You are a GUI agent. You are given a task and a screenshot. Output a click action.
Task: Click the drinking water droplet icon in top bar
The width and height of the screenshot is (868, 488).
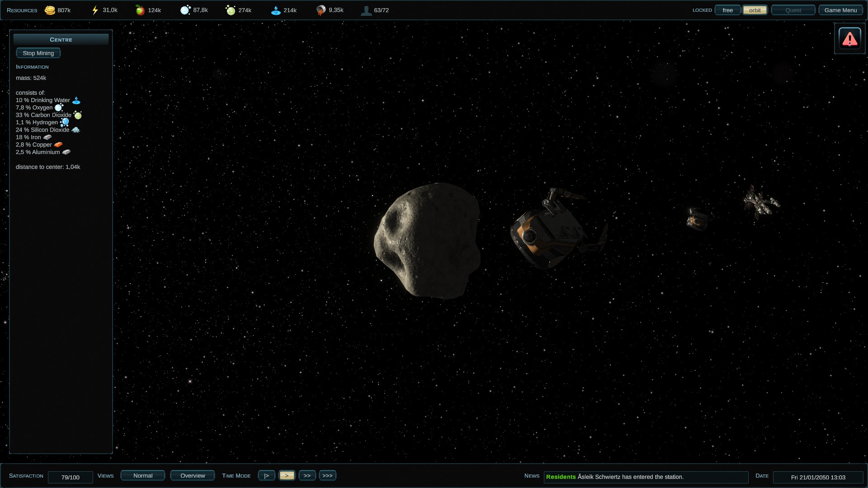(276, 10)
